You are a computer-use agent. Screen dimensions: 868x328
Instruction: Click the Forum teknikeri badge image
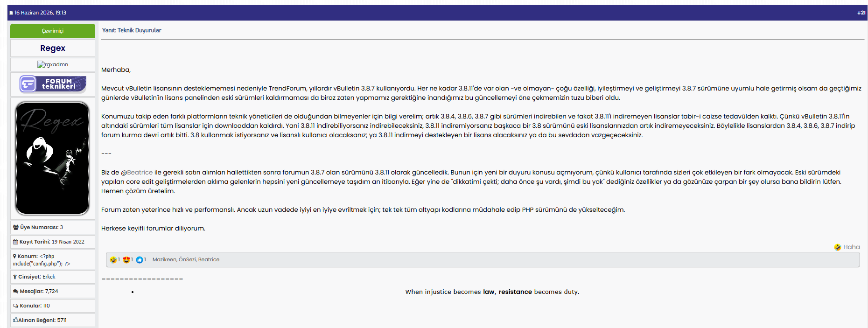pos(53,84)
